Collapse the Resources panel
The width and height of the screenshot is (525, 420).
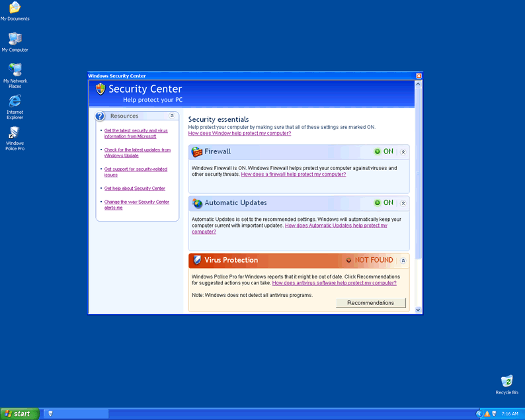tap(172, 116)
